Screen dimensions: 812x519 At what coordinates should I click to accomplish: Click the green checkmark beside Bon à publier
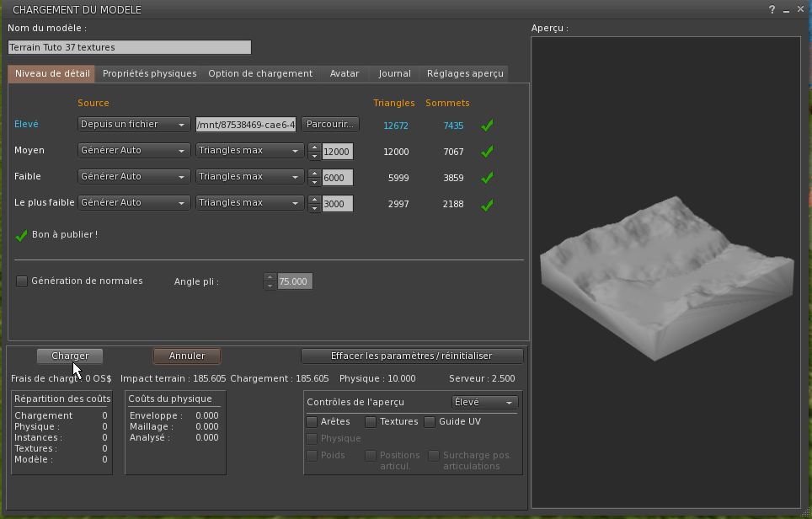[x=22, y=235]
